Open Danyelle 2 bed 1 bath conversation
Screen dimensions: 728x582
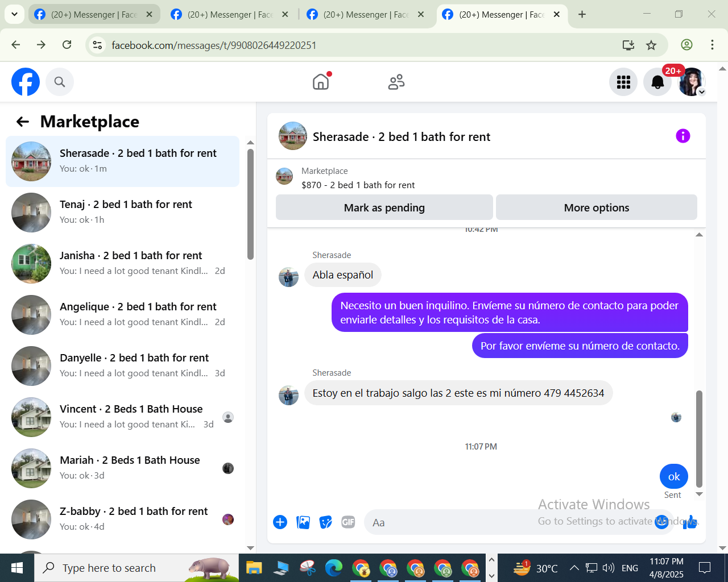point(122,365)
